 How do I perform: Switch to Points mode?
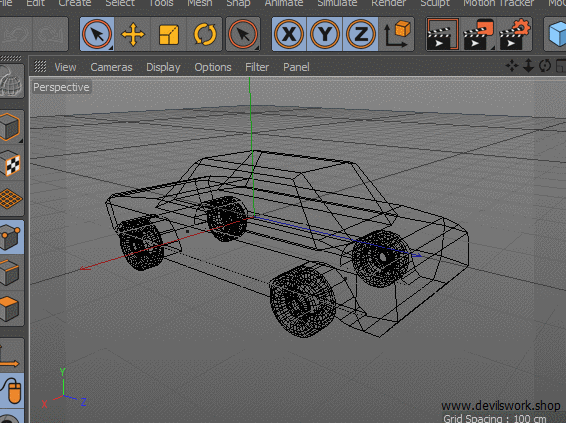[x=11, y=237]
